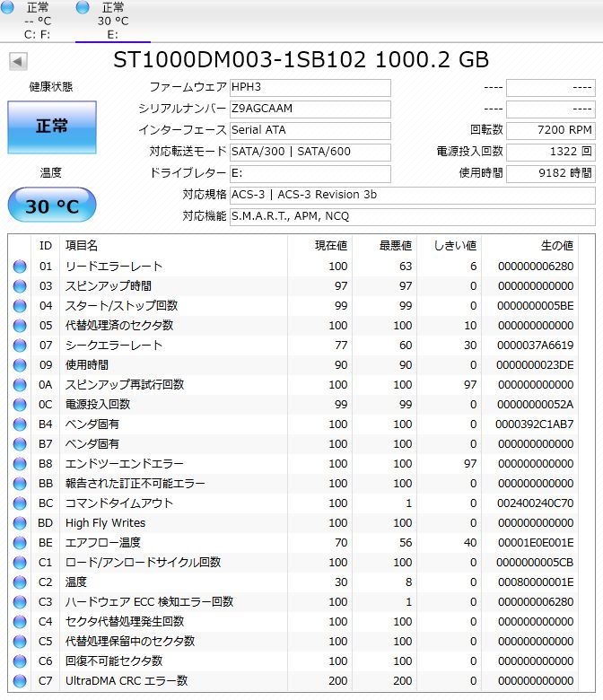Click the status icon of row 0A スピンアップ再試行回数
Viewport: 603px width, 700px height.
(20, 385)
